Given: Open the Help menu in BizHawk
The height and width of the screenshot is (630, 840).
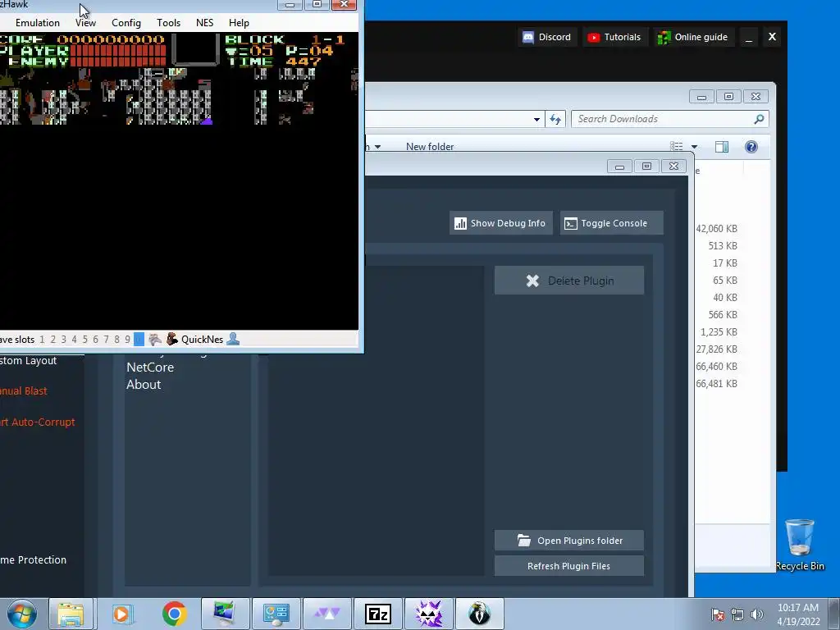Looking at the screenshot, I should [x=239, y=23].
